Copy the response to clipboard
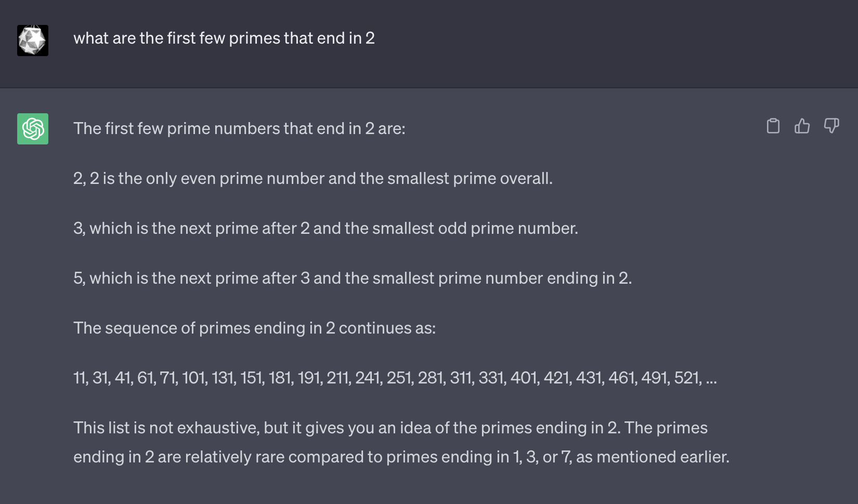The image size is (858, 504). point(773,126)
